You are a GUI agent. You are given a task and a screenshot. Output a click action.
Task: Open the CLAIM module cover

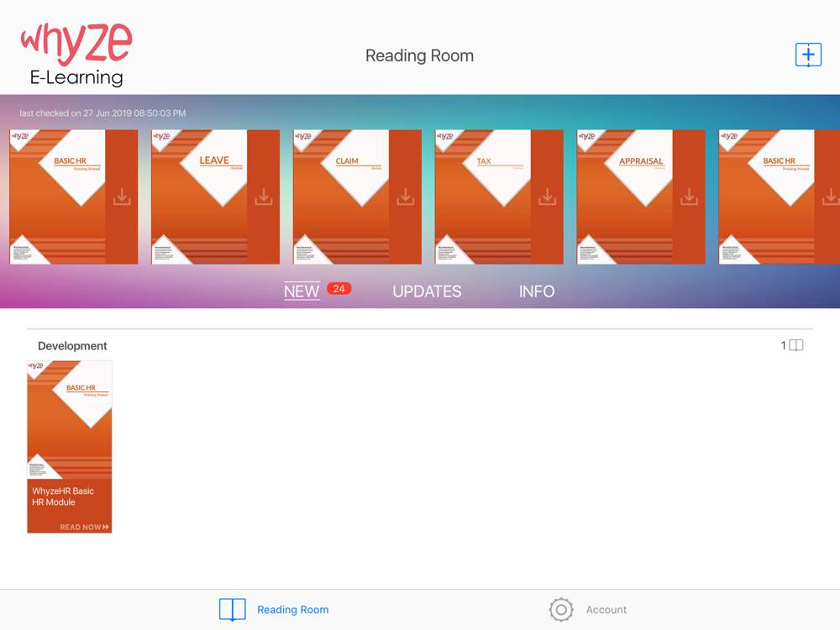coord(341,197)
